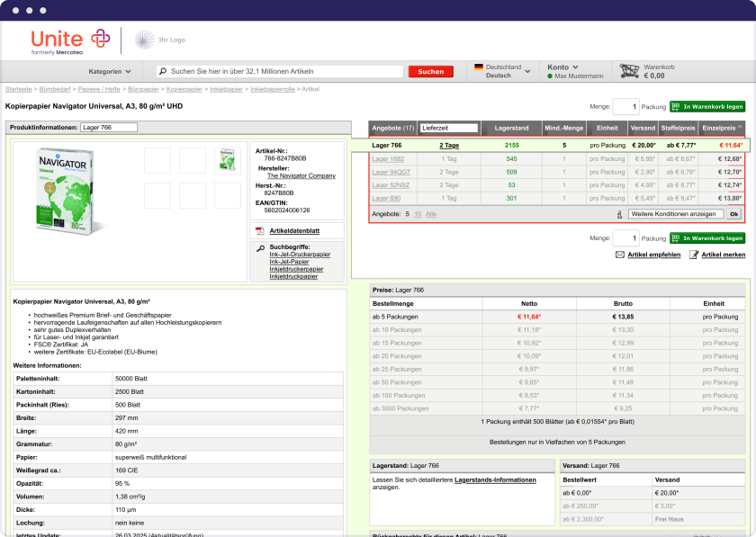Open the Lagerstands-Informationen link
Screen dimensions: 756x537
495,480
